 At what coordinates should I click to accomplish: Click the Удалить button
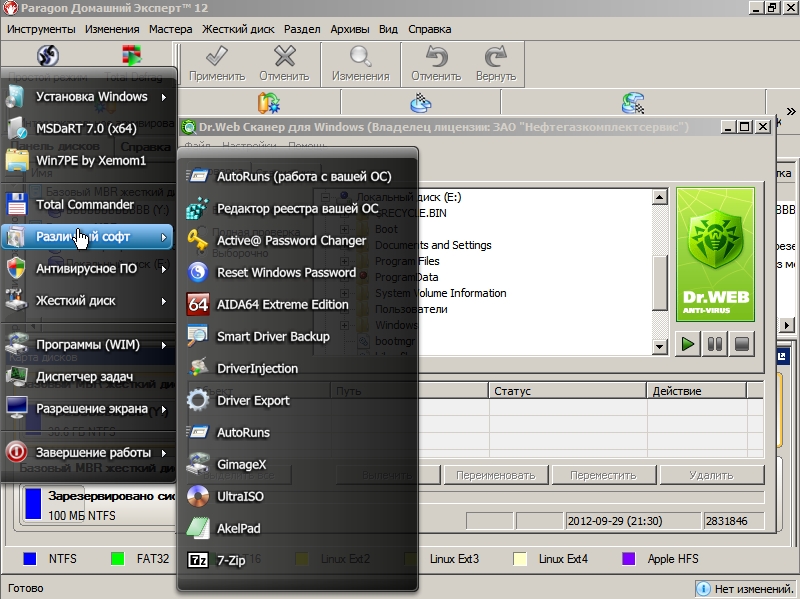(711, 475)
